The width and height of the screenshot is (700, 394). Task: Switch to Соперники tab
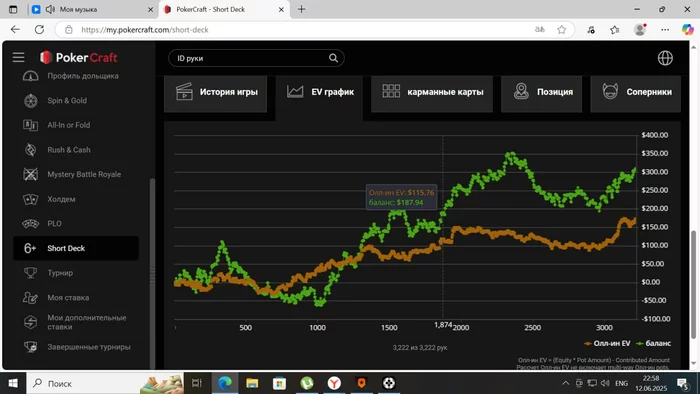coord(636,93)
